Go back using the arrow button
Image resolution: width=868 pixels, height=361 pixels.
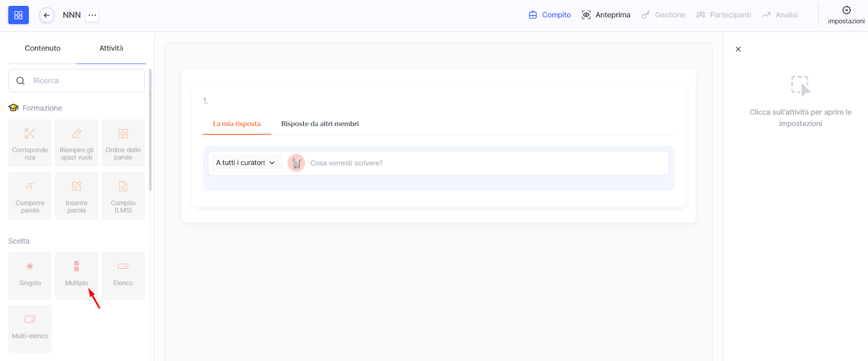click(47, 15)
